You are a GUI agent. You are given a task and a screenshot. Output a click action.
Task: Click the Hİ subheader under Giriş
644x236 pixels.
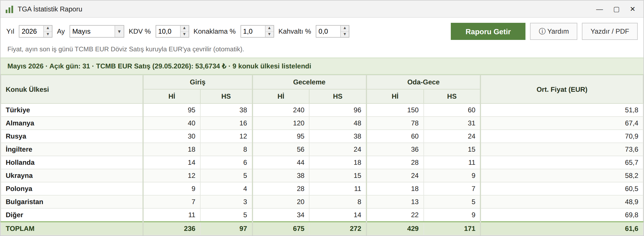(x=172, y=96)
